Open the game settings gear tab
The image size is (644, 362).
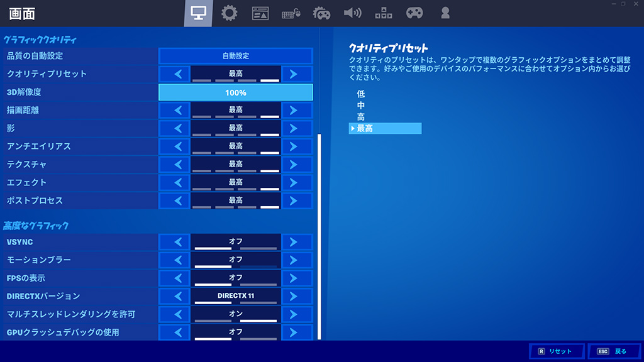tap(229, 13)
